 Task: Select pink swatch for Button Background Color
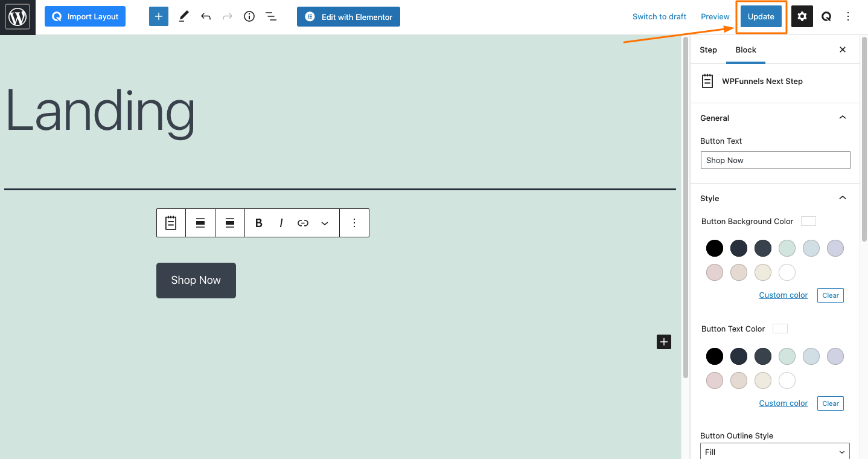715,272
